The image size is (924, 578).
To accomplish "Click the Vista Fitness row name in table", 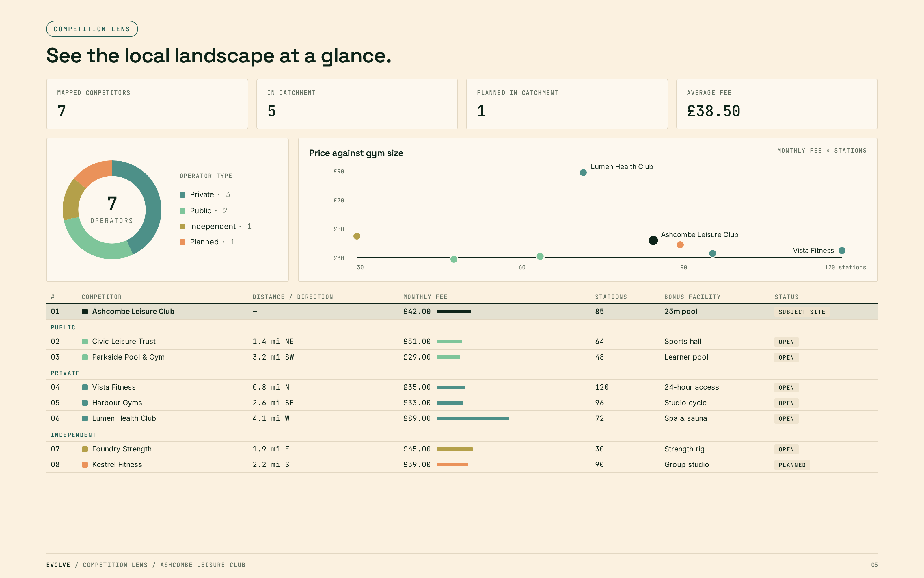I will 114,387.
